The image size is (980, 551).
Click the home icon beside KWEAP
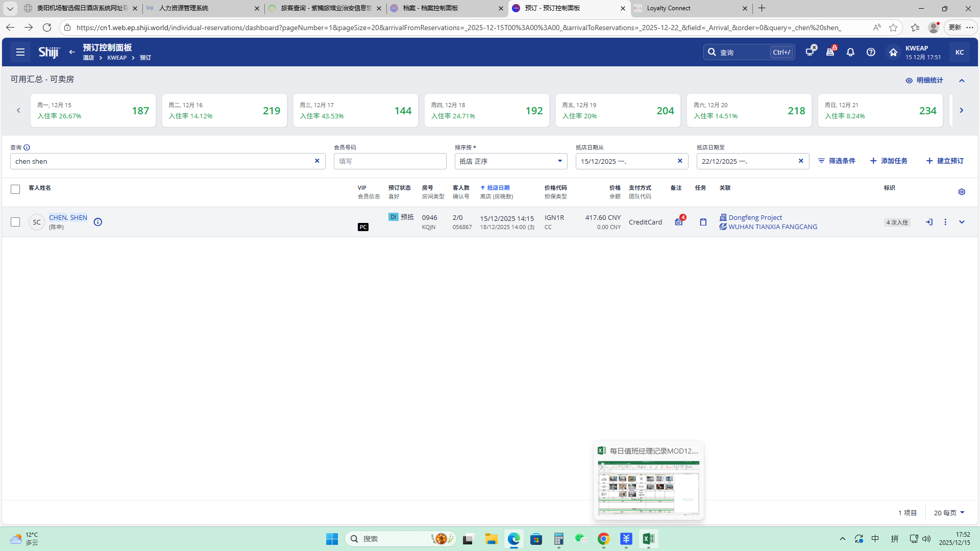[893, 52]
